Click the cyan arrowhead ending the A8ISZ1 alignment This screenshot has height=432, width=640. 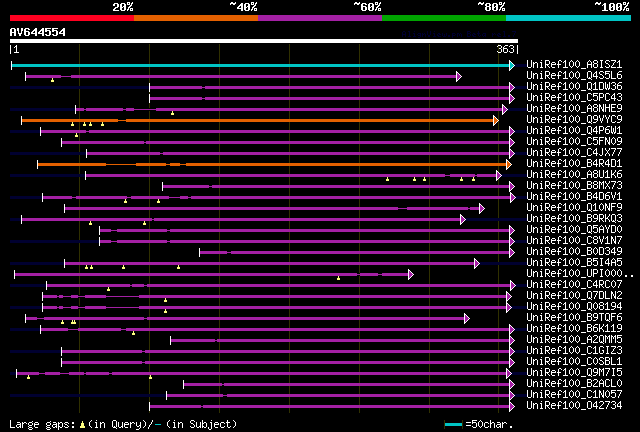tap(512, 65)
